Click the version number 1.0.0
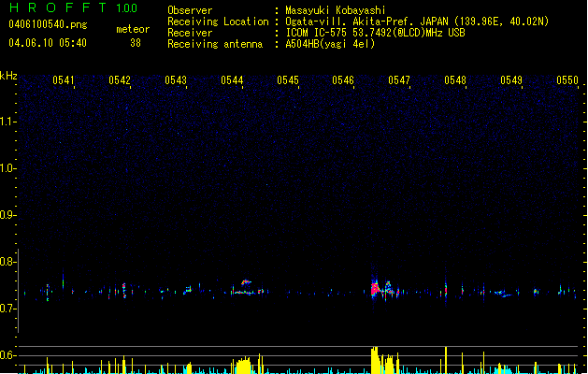This screenshot has width=588, height=374. pos(126,8)
